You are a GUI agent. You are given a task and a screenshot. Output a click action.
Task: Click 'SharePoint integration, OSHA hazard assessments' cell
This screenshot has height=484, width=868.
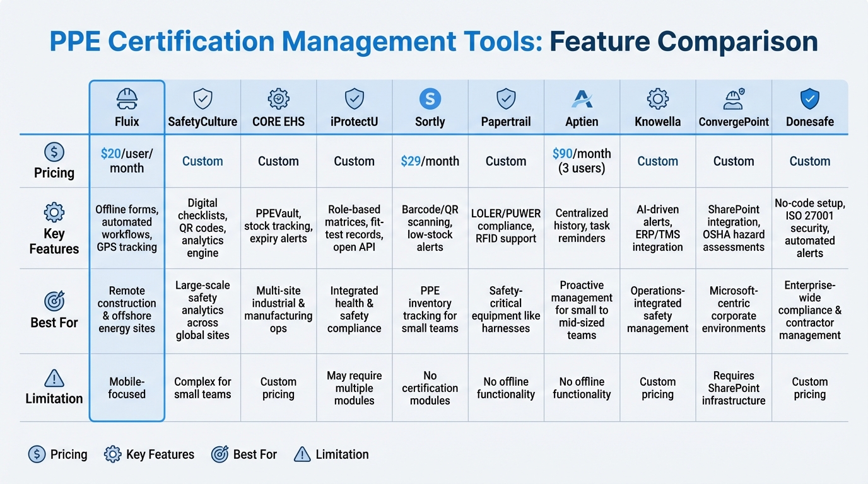pos(734,228)
